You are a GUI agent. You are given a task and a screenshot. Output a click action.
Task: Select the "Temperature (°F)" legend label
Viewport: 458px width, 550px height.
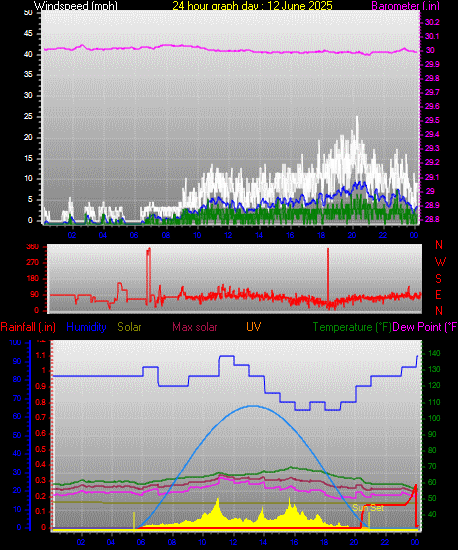pyautogui.click(x=352, y=327)
